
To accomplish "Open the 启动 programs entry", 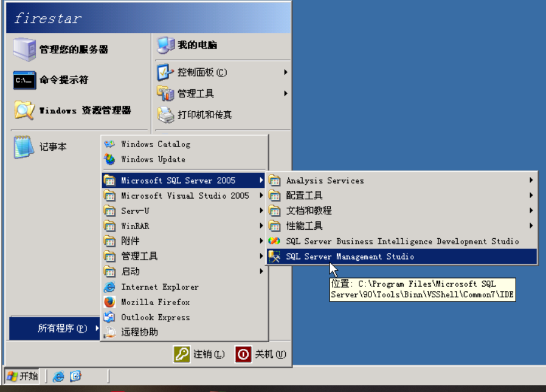I will coord(184,271).
